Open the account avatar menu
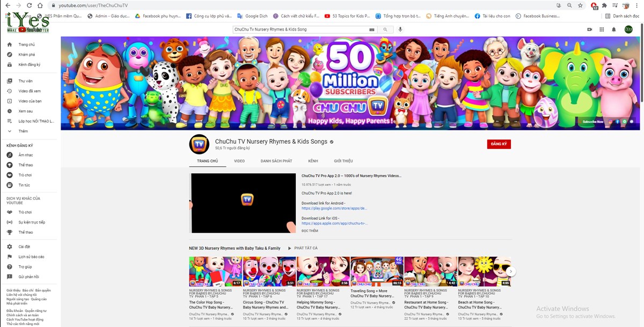This screenshot has height=327, width=644. [628, 29]
